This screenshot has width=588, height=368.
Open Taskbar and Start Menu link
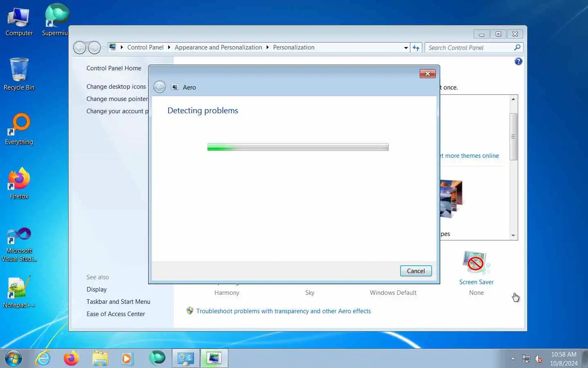(x=118, y=302)
